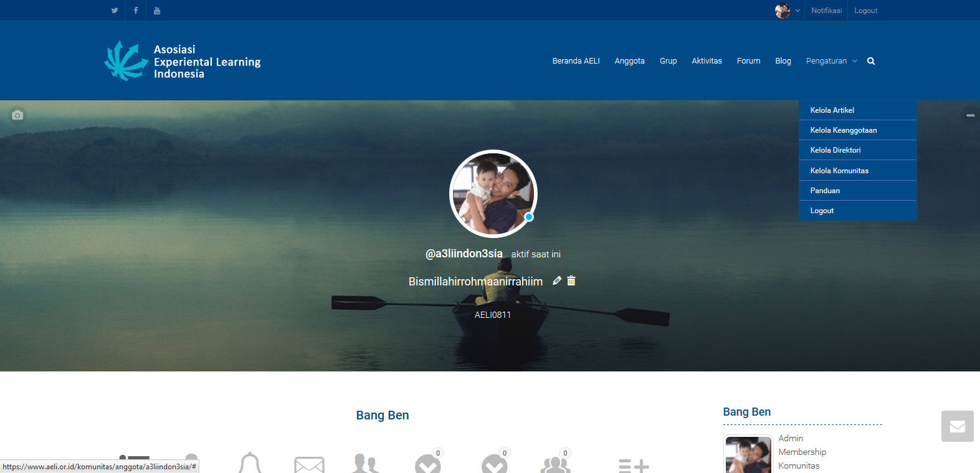The image size is (980, 473).
Task: Open the Twitter social link
Action: click(115, 11)
